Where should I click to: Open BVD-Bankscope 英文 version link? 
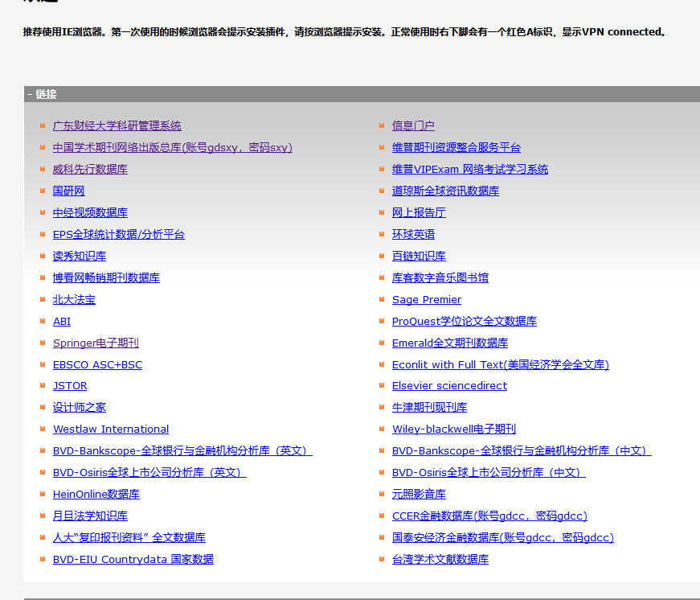pos(182,450)
